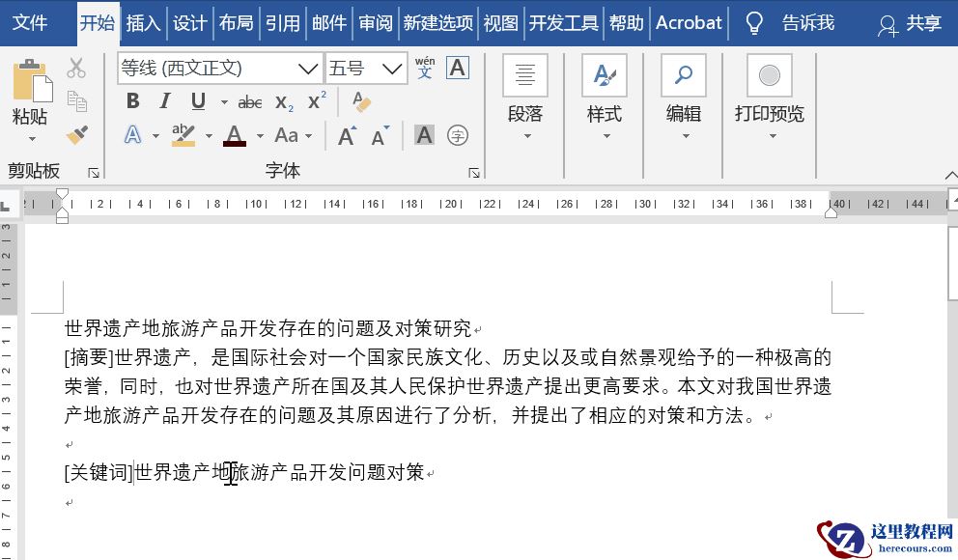Image resolution: width=958 pixels, height=560 pixels.
Task: Click the Editing search icon
Action: point(683,75)
